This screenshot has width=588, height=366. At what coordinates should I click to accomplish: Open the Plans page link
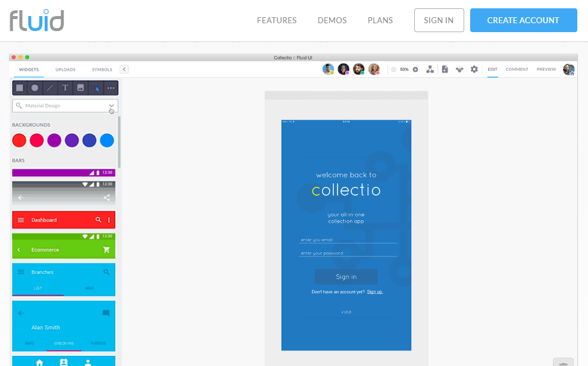pos(380,20)
